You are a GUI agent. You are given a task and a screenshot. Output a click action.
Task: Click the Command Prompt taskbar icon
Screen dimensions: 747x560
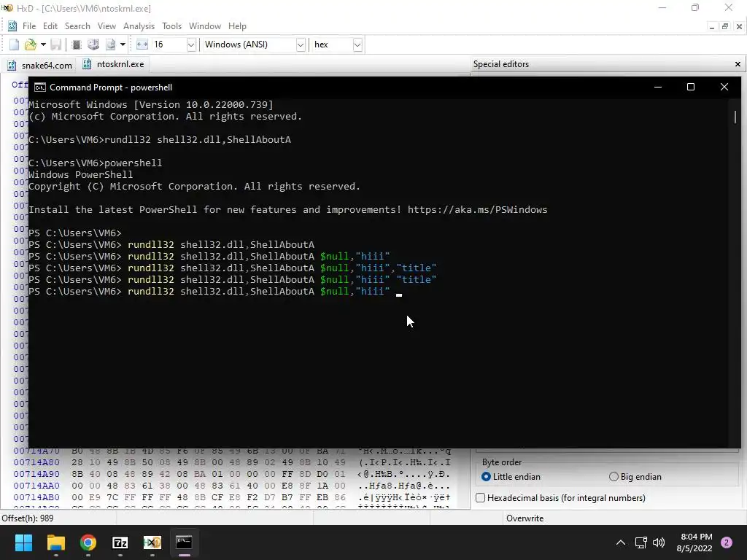[x=185, y=542]
